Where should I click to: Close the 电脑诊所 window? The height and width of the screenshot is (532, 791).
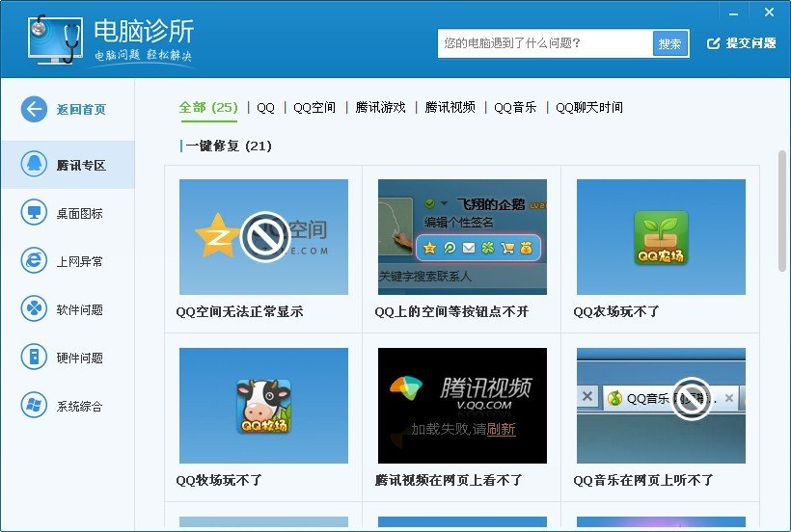pyautogui.click(x=769, y=13)
